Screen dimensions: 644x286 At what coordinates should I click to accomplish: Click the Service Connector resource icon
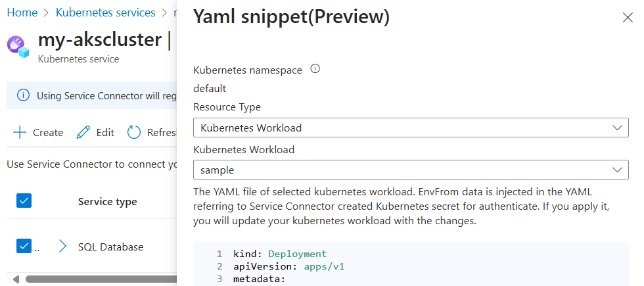[18, 47]
